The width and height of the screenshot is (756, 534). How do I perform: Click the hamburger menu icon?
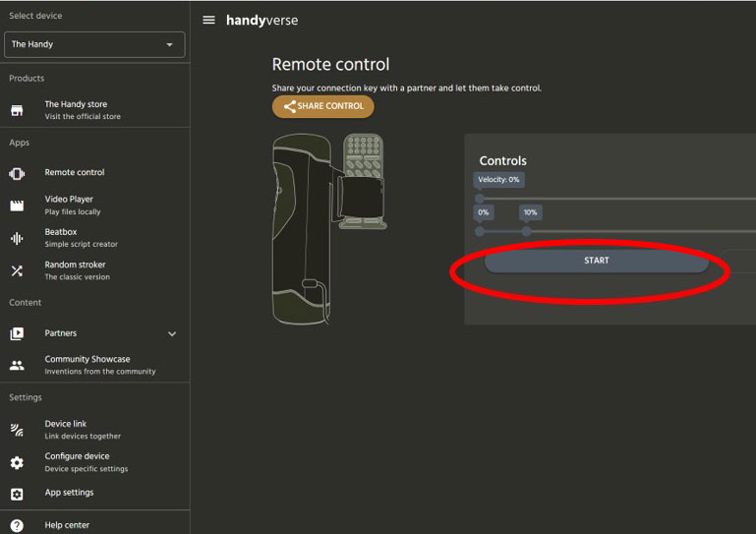pyautogui.click(x=208, y=21)
